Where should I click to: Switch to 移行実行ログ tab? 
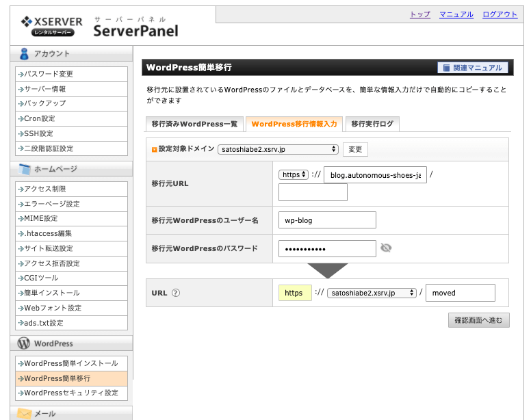pos(372,124)
